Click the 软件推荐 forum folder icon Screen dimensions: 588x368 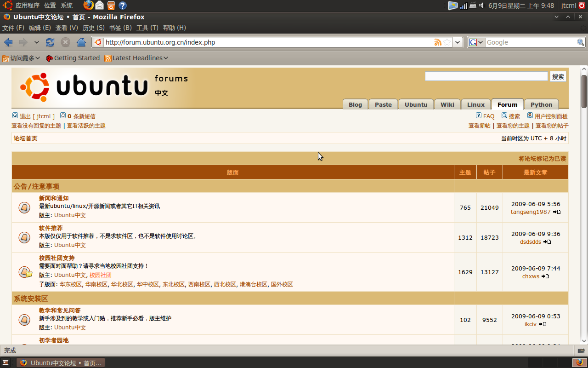[x=24, y=237]
